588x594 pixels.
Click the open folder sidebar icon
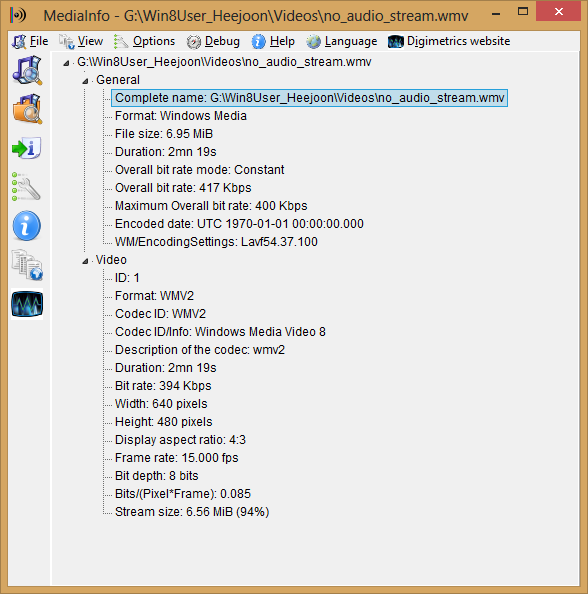click(27, 109)
